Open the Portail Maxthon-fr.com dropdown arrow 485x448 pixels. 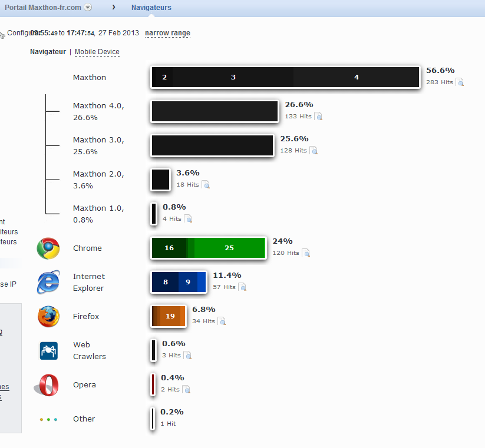click(88, 8)
